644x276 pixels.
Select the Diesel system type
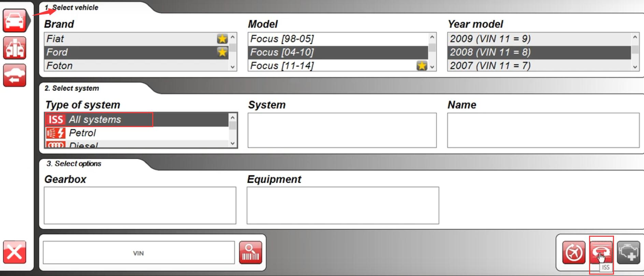click(x=137, y=144)
